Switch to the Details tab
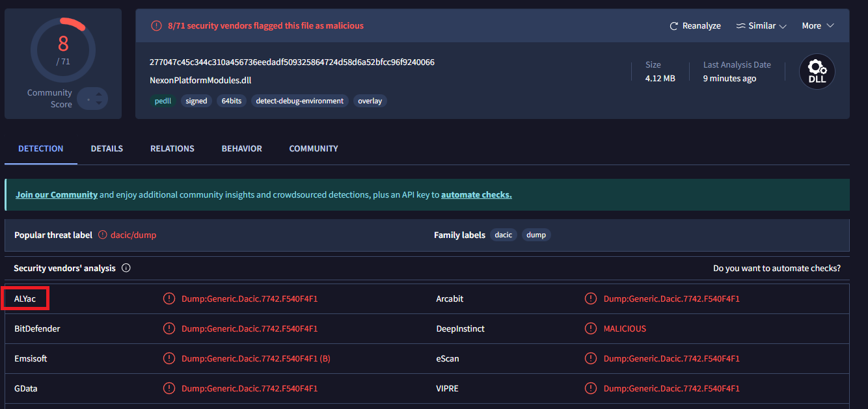This screenshot has height=409, width=868. [107, 149]
